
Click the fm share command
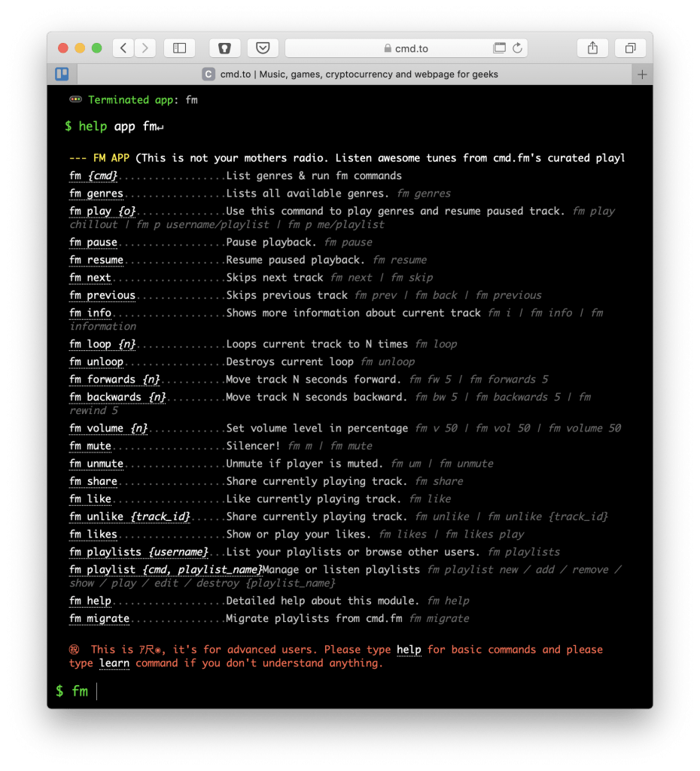coord(93,481)
